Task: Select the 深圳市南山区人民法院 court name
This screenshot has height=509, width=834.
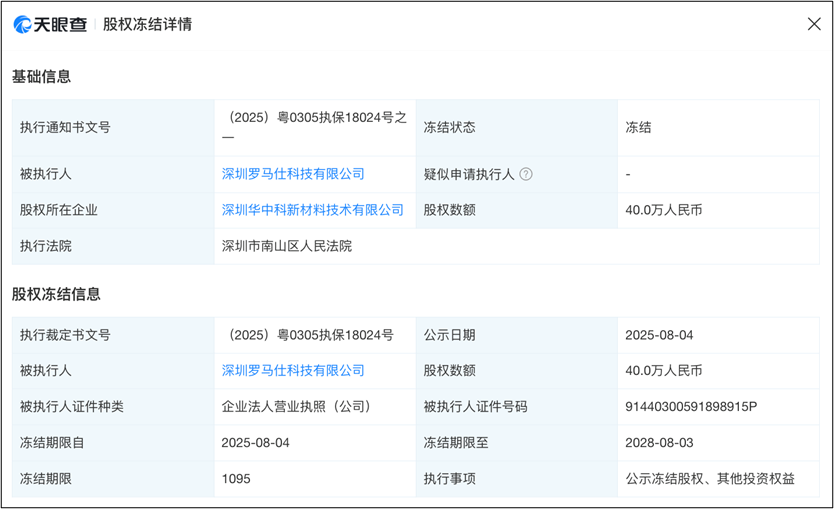Action: [287, 246]
